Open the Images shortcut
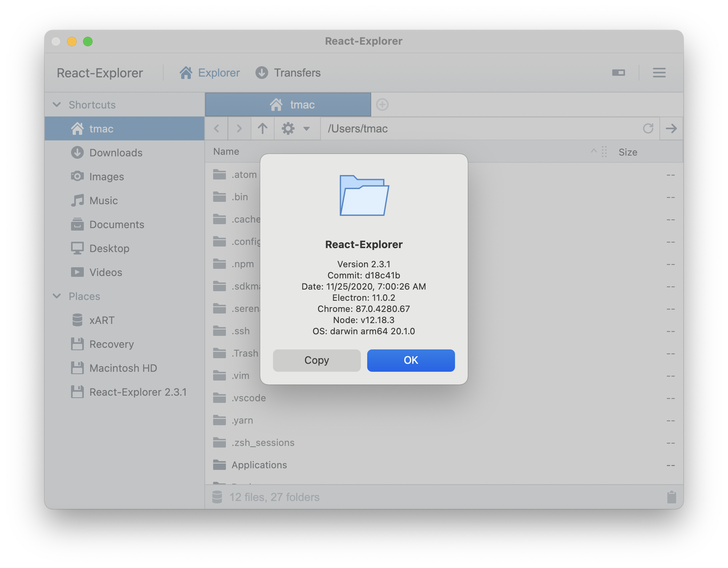This screenshot has height=568, width=728. coord(125,176)
